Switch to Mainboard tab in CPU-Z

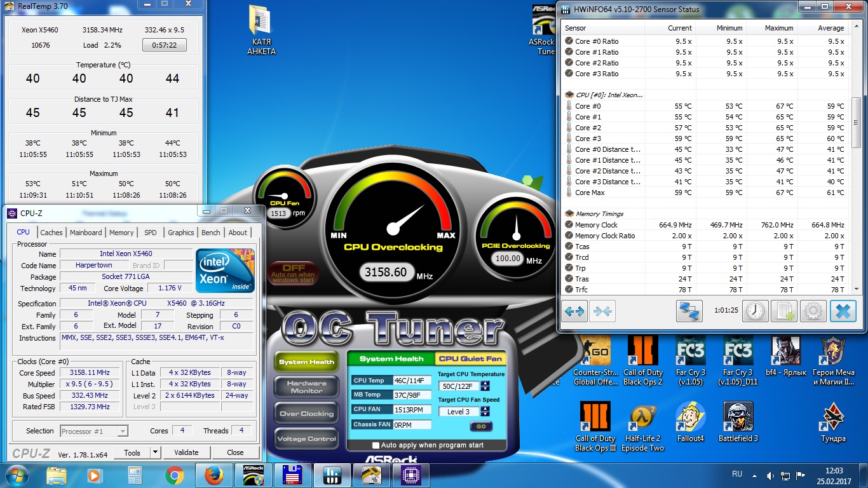(x=86, y=233)
